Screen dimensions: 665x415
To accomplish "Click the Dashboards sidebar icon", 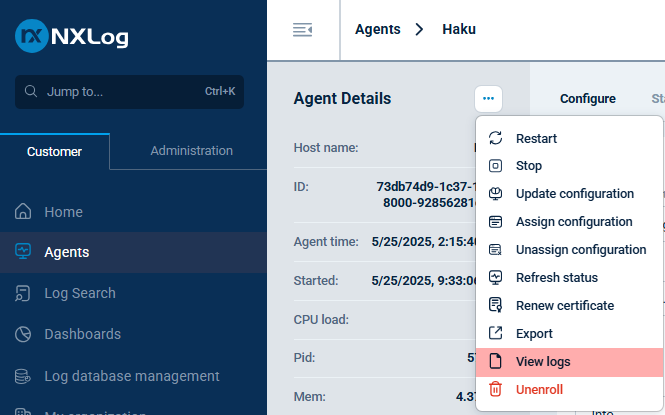I will (x=24, y=334).
